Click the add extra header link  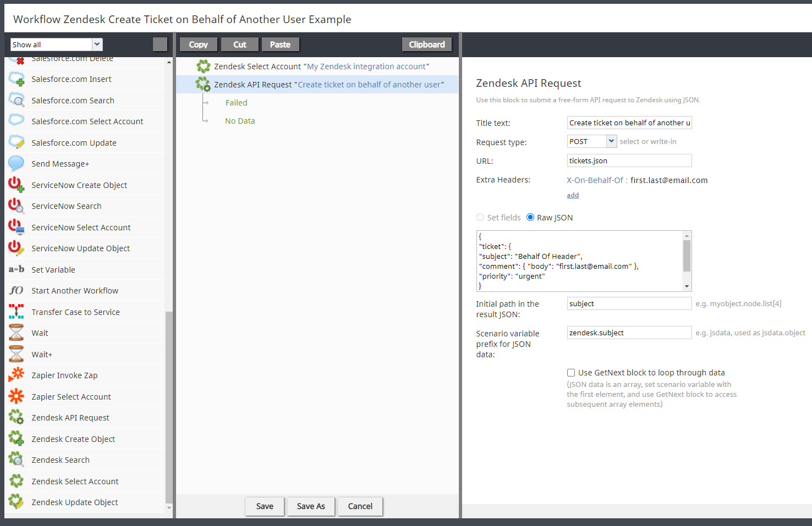(573, 195)
